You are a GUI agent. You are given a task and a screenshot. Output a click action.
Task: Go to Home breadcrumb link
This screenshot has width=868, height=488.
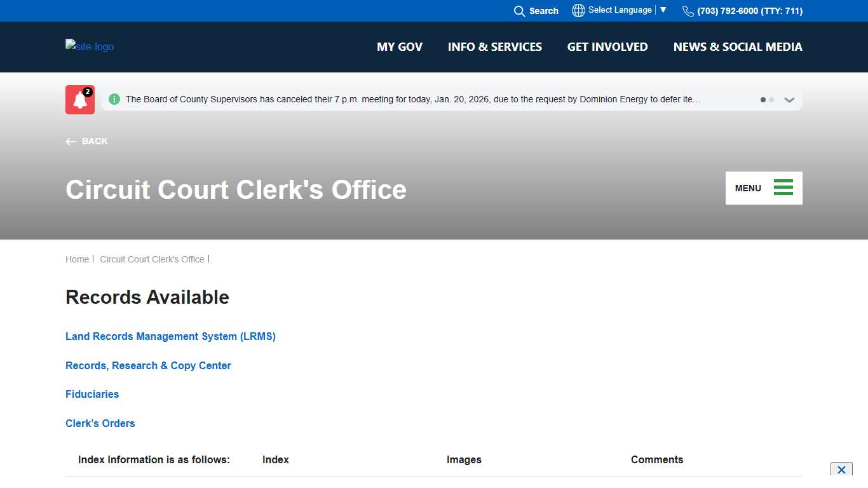click(x=77, y=259)
